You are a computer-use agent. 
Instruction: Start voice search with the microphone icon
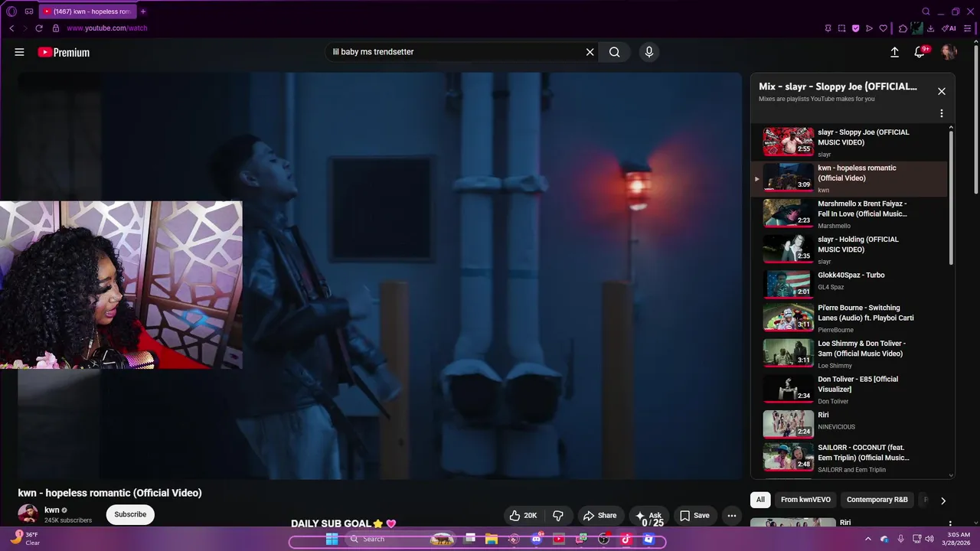coord(648,52)
